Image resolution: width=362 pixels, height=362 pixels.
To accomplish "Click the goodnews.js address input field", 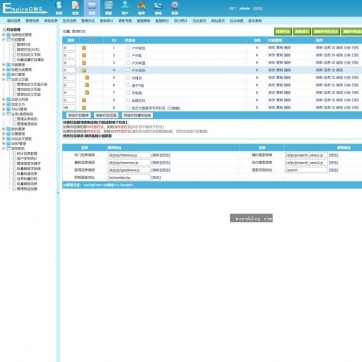I will click(129, 170).
